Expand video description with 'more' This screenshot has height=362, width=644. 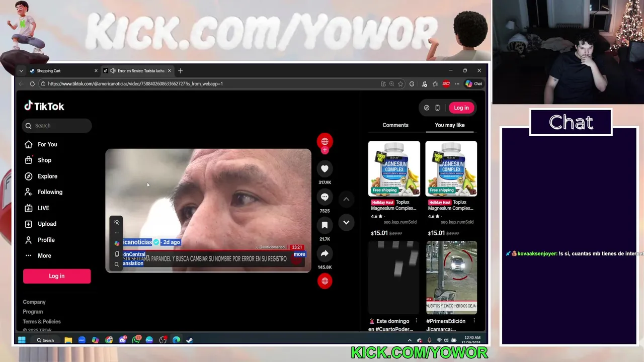point(299,254)
